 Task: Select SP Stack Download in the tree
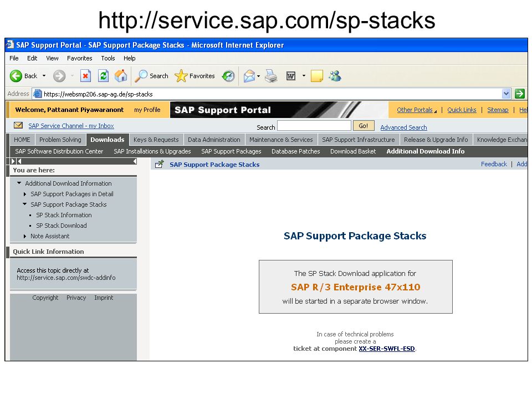pyautogui.click(x=62, y=226)
